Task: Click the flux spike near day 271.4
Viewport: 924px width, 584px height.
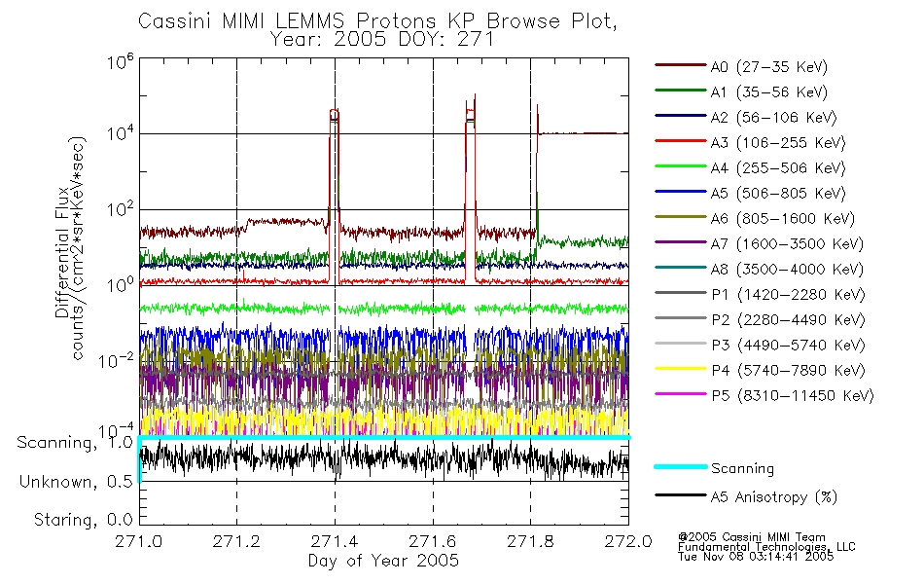Action: 335,195
